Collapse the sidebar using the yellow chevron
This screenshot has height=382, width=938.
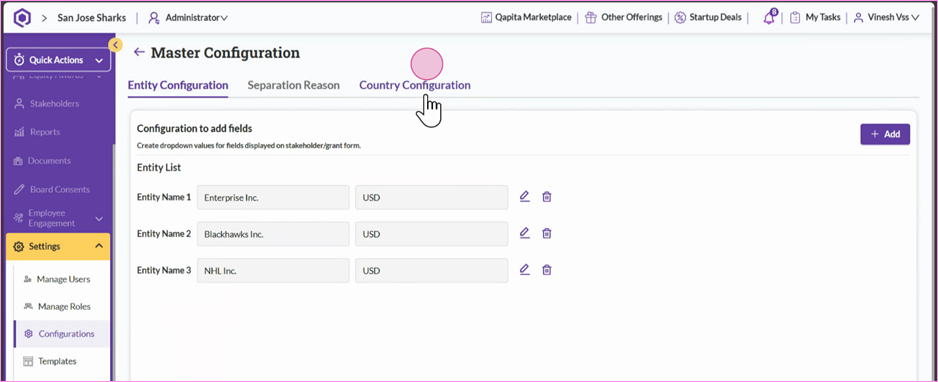pyautogui.click(x=115, y=44)
